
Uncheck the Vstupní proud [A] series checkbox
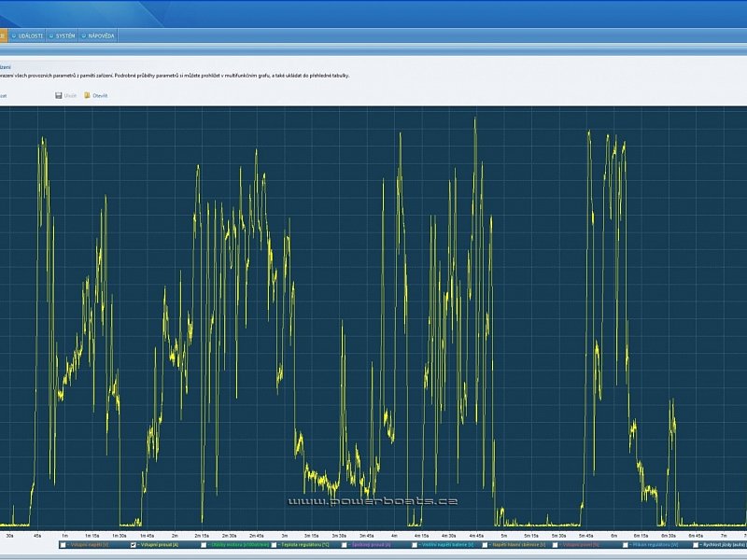[x=133, y=545]
